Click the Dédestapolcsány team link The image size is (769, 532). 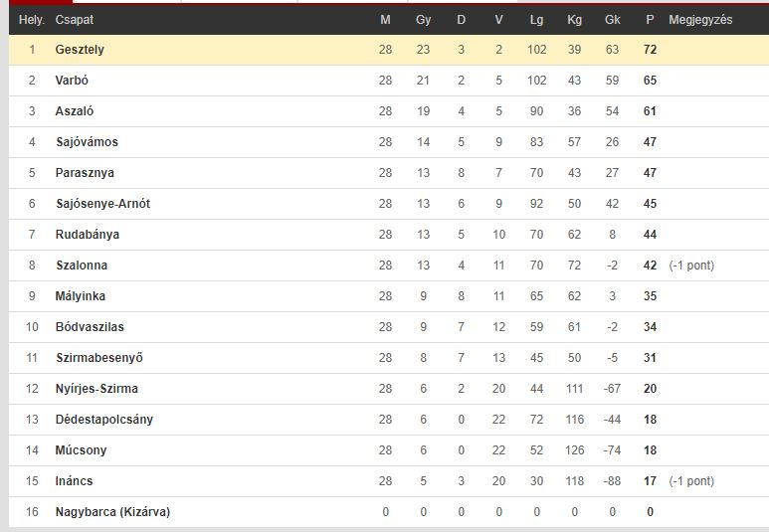[104, 420]
